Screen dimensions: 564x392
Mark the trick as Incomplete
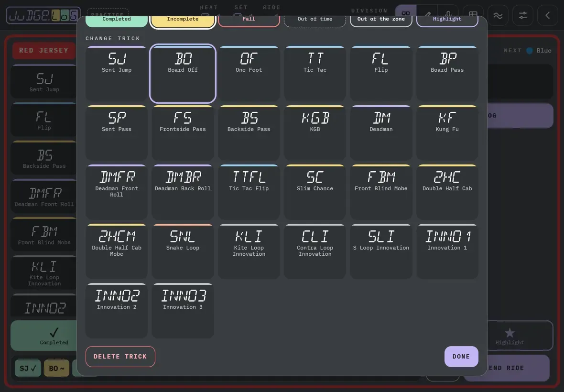(x=183, y=21)
